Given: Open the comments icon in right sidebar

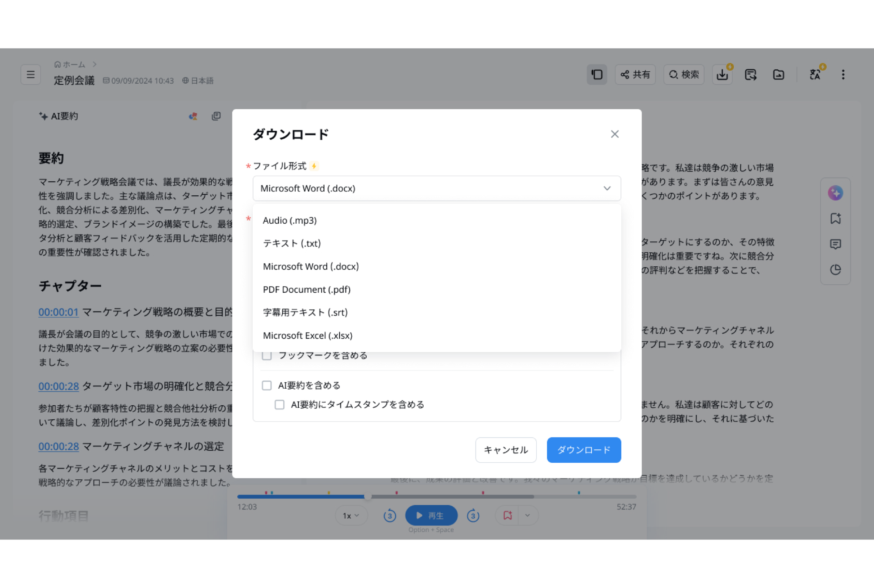Looking at the screenshot, I should 835,244.
